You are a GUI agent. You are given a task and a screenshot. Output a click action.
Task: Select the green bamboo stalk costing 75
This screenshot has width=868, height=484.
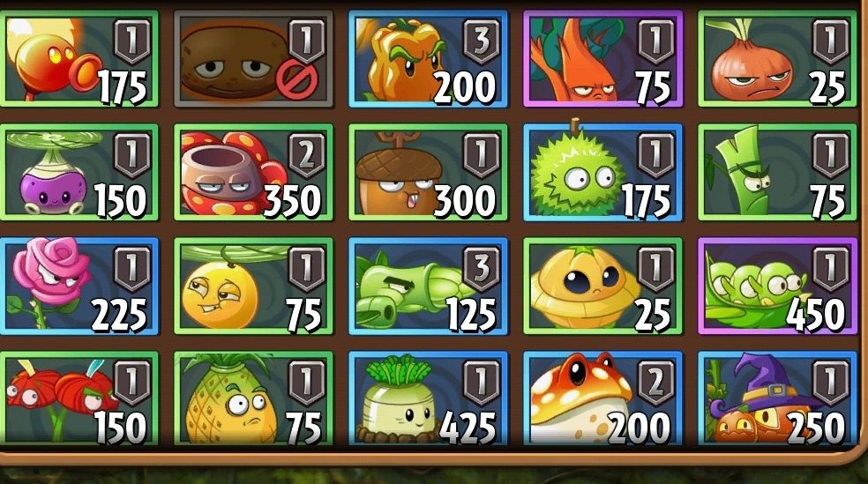pyautogui.click(x=778, y=173)
